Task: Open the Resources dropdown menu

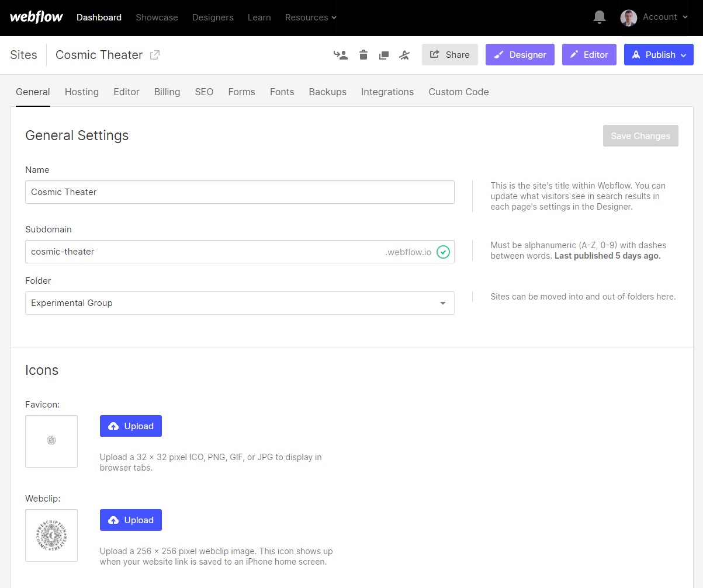Action: 310,18
